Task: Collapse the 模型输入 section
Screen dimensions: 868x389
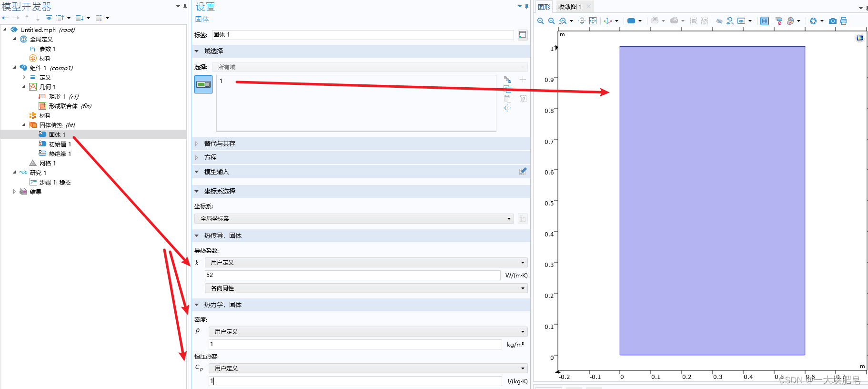Action: (196, 172)
